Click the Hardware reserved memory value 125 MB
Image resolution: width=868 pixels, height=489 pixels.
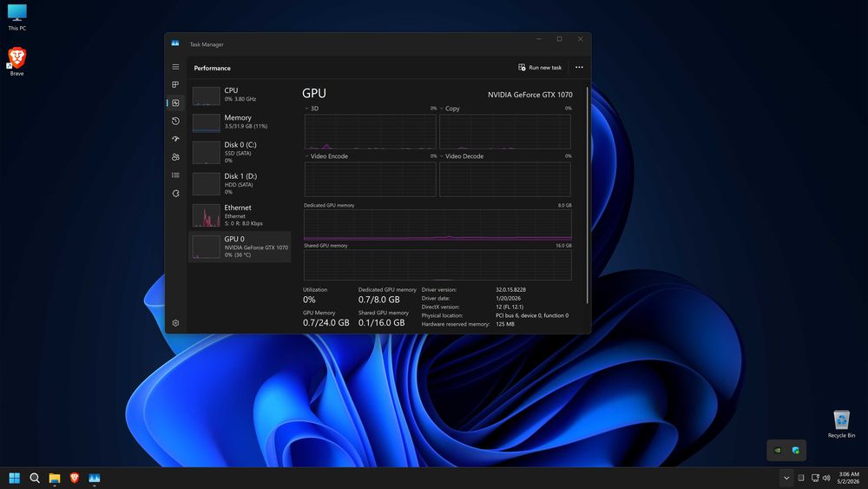point(505,324)
